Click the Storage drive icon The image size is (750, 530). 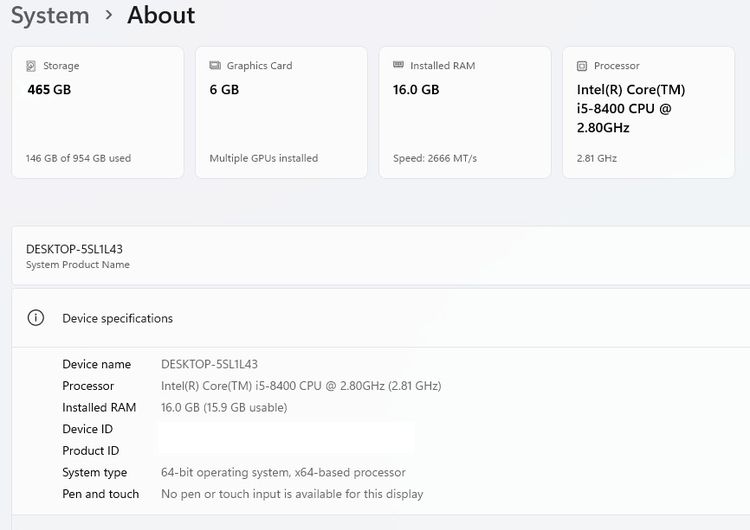click(x=32, y=66)
